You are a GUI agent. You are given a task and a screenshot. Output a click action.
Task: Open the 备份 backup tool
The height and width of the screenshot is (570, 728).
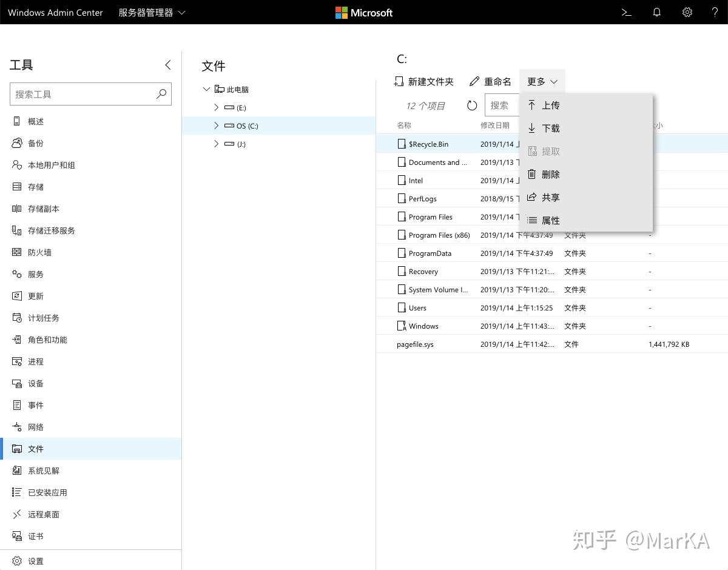pyautogui.click(x=90, y=143)
